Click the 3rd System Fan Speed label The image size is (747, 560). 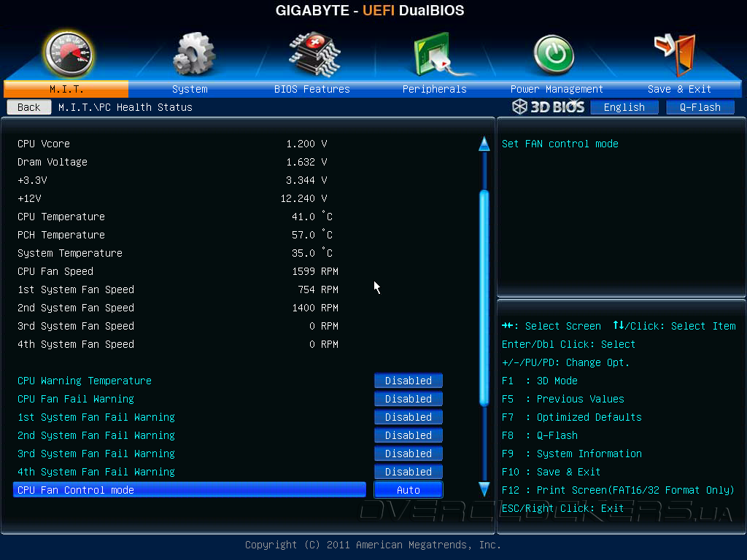[76, 326]
